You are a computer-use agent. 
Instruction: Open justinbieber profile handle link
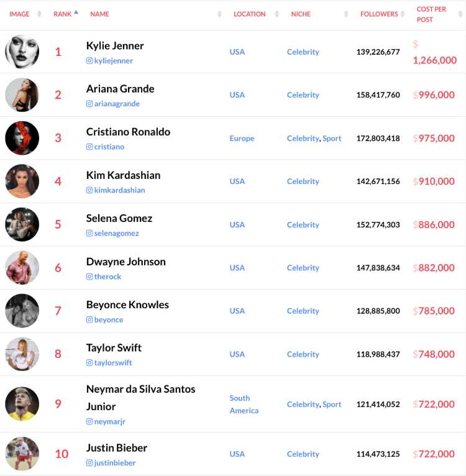(115, 463)
